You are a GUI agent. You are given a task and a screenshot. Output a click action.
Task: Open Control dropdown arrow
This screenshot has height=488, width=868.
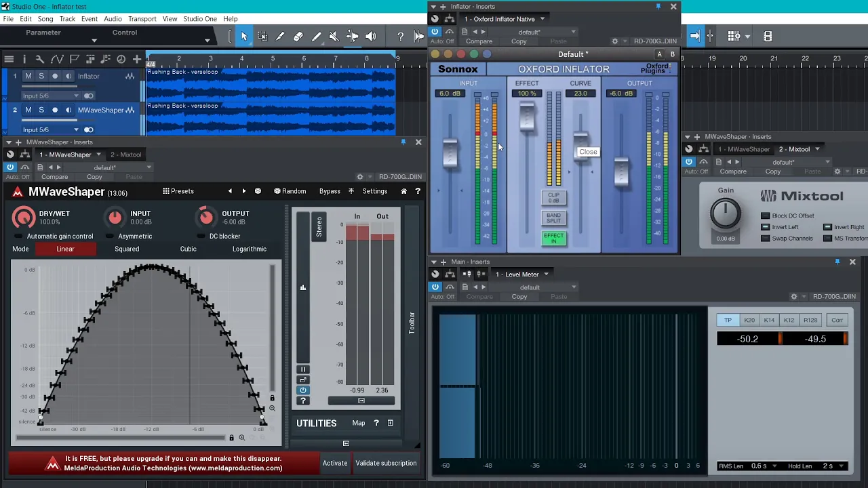point(207,41)
